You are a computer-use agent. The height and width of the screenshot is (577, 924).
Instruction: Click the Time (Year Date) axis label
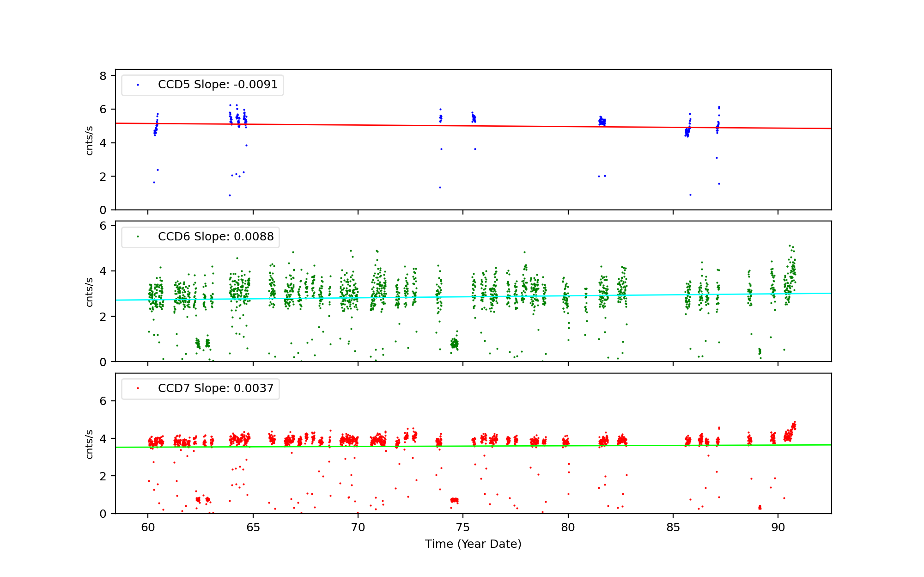tap(473, 544)
